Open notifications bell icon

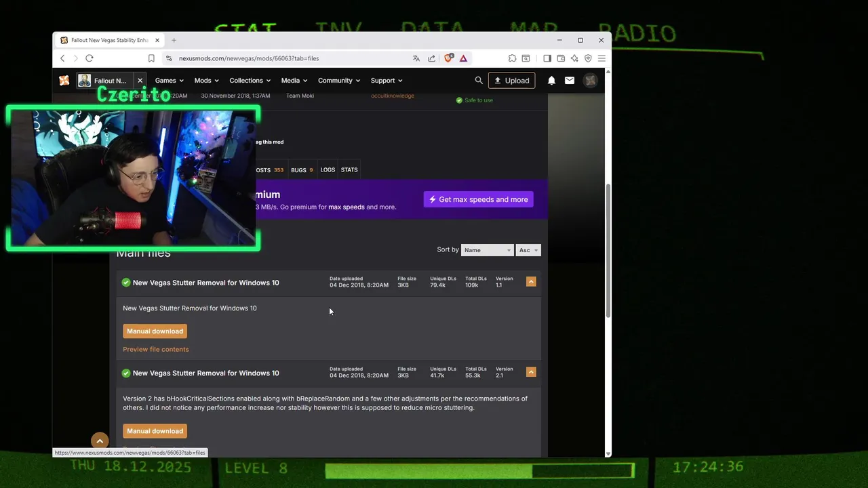tap(551, 81)
